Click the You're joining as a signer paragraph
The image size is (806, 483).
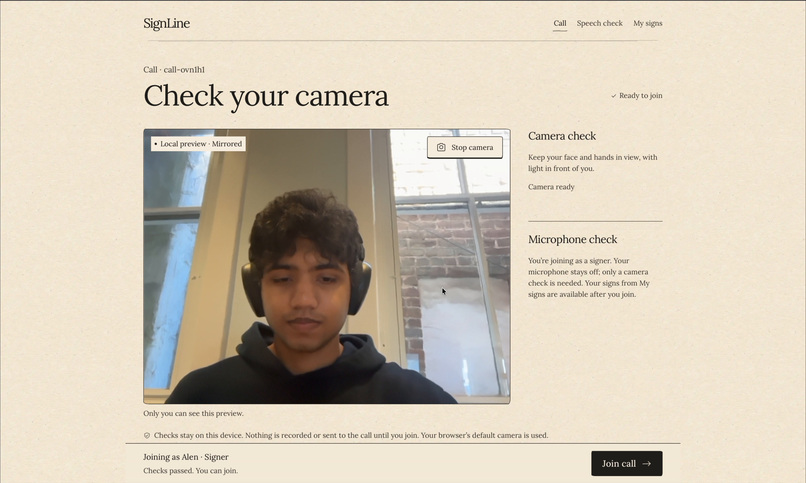coord(589,277)
